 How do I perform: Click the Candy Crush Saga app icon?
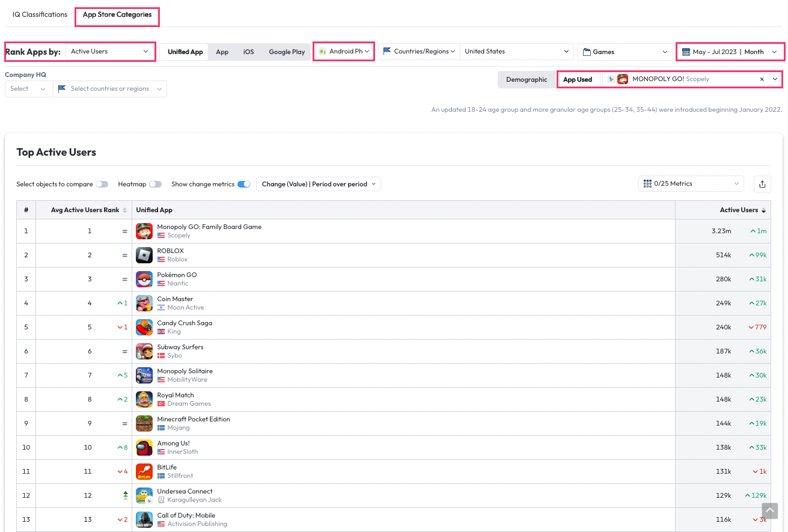coord(144,327)
